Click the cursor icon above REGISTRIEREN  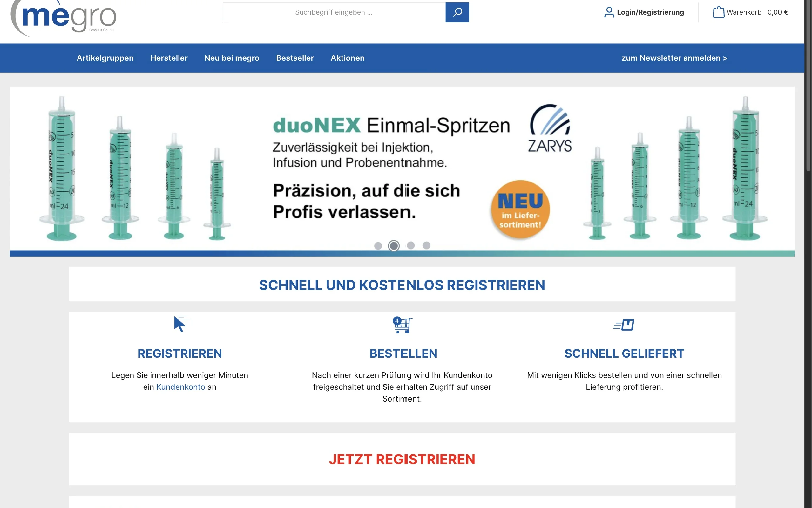tap(181, 324)
